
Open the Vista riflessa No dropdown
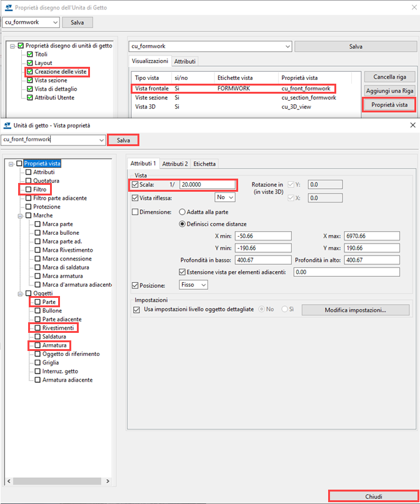[225, 197]
